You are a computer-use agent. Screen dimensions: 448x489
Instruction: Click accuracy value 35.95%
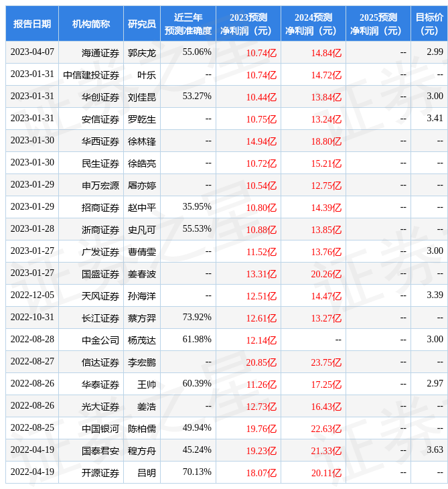tap(197, 207)
